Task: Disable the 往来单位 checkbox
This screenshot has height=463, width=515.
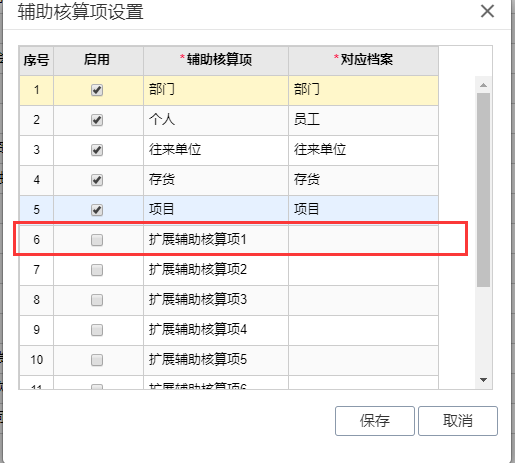Action: [97, 150]
